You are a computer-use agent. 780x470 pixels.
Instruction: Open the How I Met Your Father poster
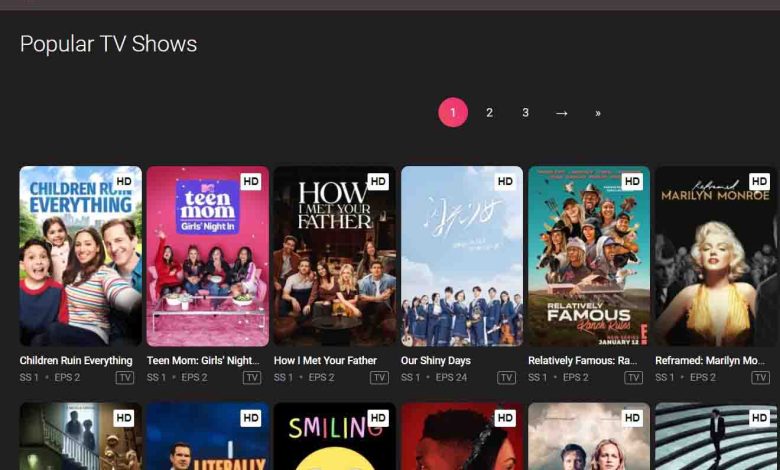335,256
